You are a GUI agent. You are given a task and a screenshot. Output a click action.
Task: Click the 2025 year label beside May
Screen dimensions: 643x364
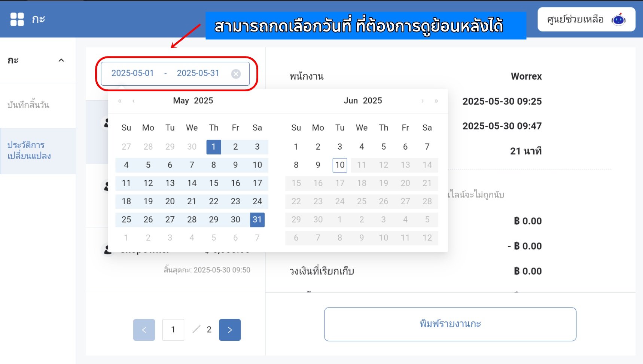tap(204, 101)
